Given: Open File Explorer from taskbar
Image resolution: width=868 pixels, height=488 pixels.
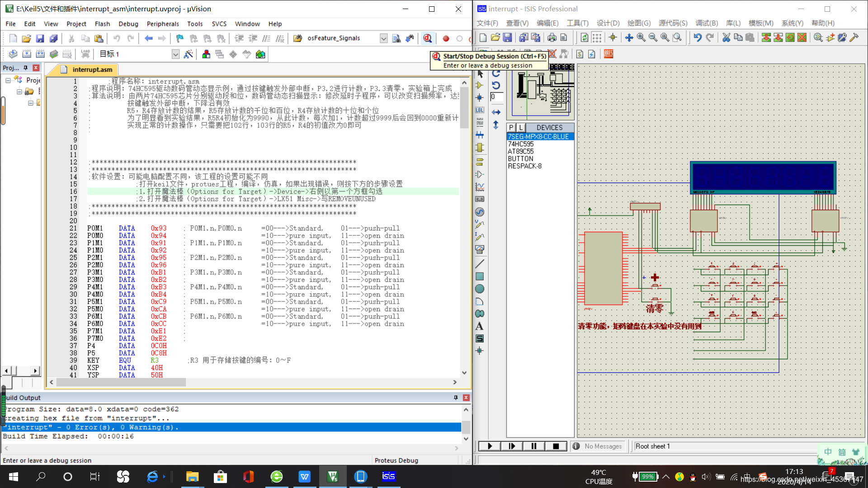Looking at the screenshot, I should [192, 476].
